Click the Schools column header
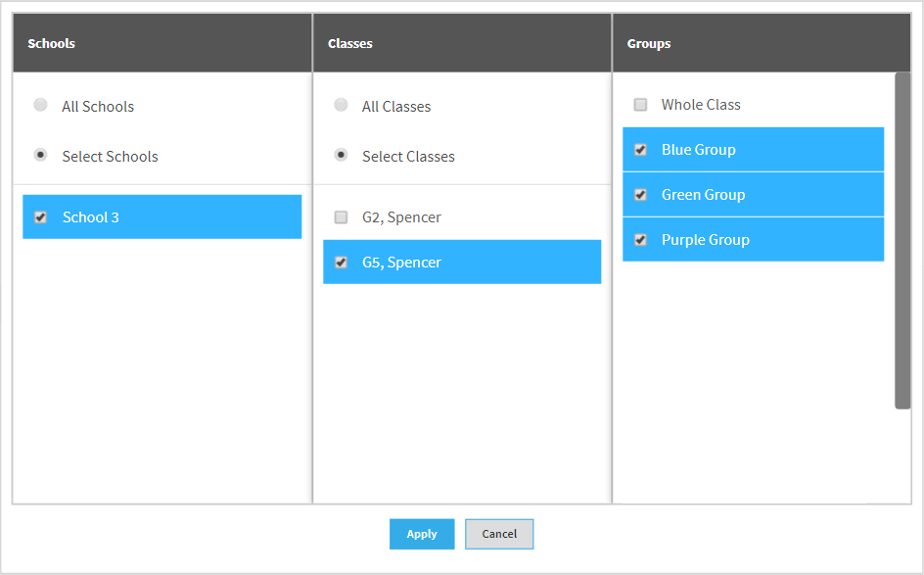 coord(162,43)
